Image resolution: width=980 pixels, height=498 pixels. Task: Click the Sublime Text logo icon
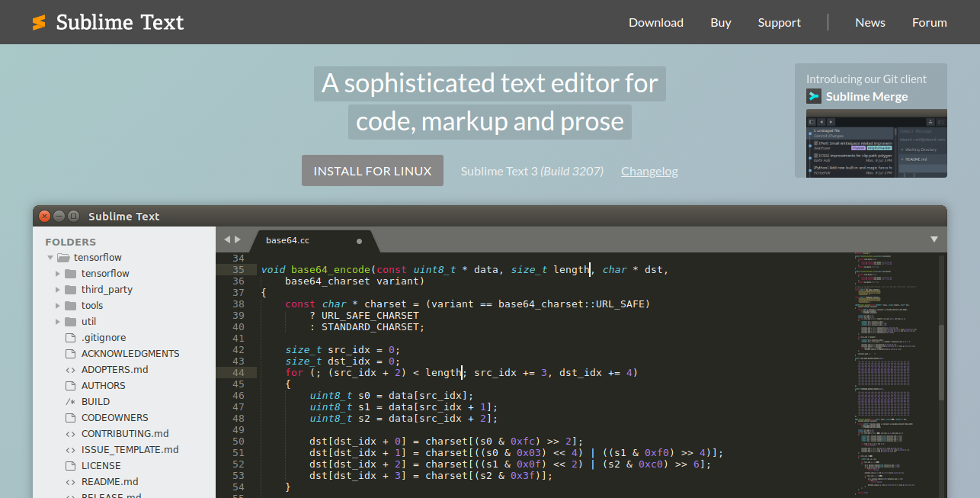pos(38,22)
